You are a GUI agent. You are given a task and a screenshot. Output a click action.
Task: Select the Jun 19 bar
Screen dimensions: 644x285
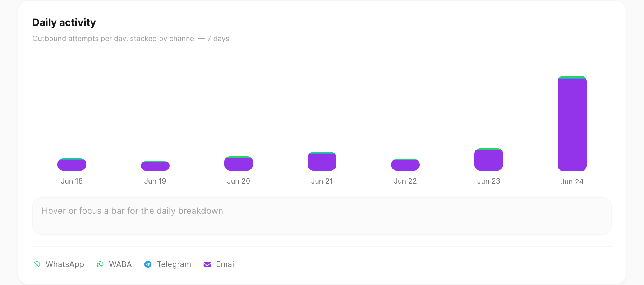tap(155, 166)
